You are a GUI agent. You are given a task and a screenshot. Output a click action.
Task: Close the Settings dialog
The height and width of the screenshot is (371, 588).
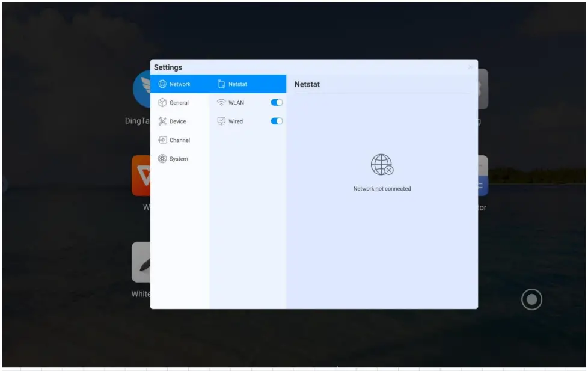470,67
